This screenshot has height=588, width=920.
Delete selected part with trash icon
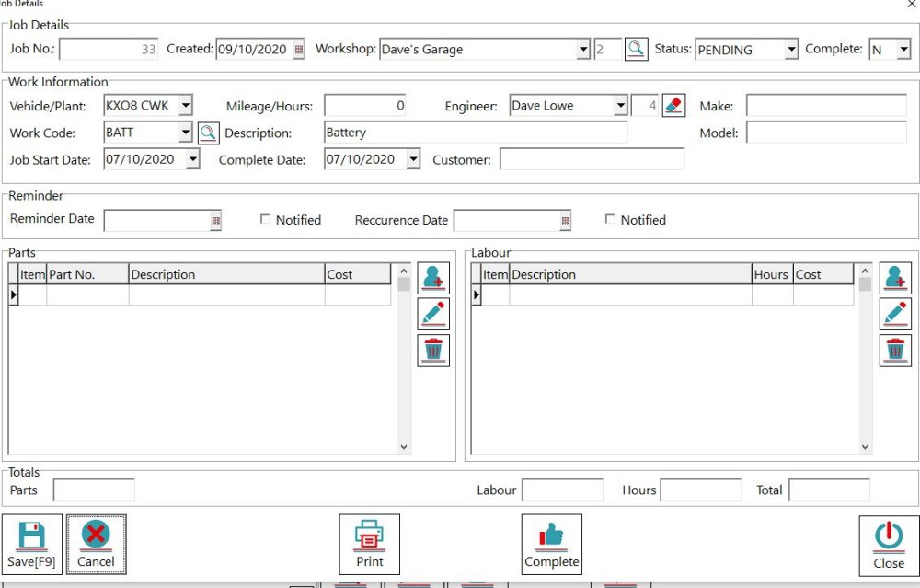pos(433,351)
